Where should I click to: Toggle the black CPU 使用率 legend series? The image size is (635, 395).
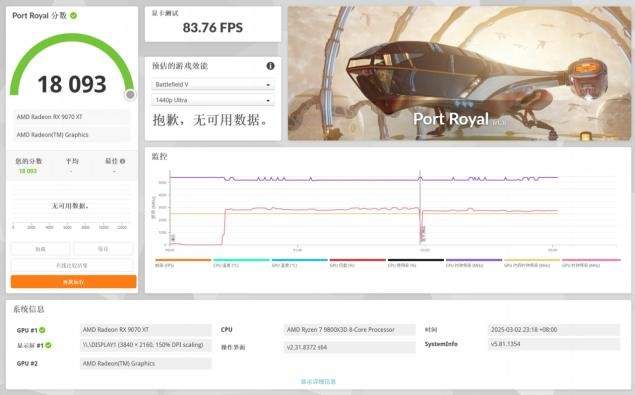(x=416, y=263)
